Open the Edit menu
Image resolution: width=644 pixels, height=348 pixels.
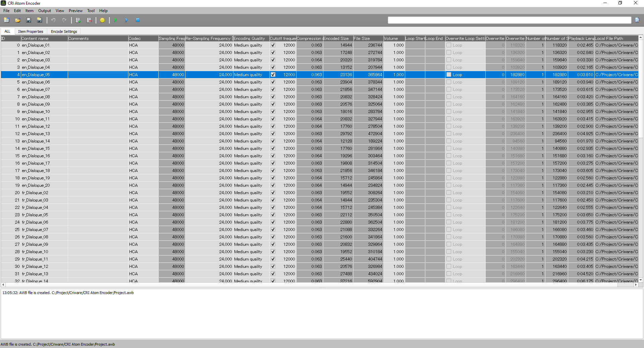pyautogui.click(x=17, y=11)
